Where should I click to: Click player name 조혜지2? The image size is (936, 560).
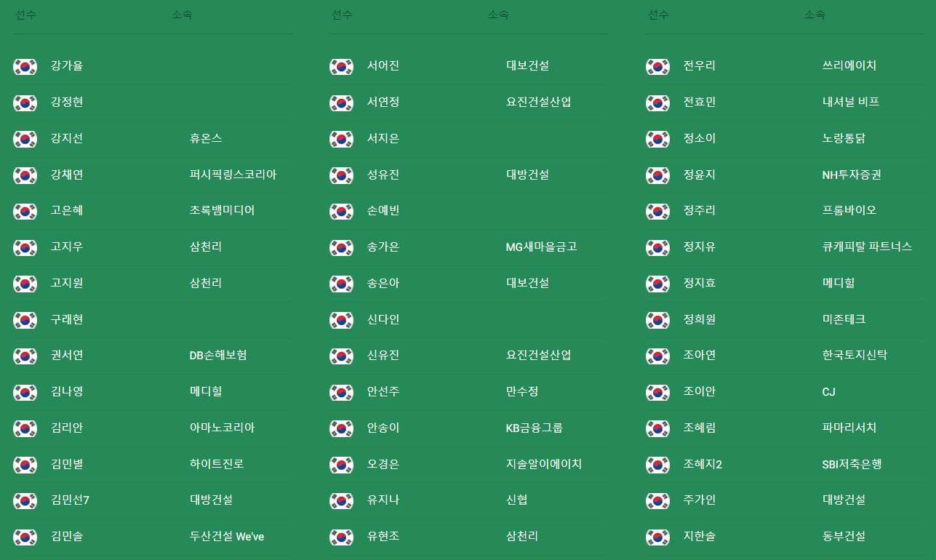pyautogui.click(x=703, y=464)
